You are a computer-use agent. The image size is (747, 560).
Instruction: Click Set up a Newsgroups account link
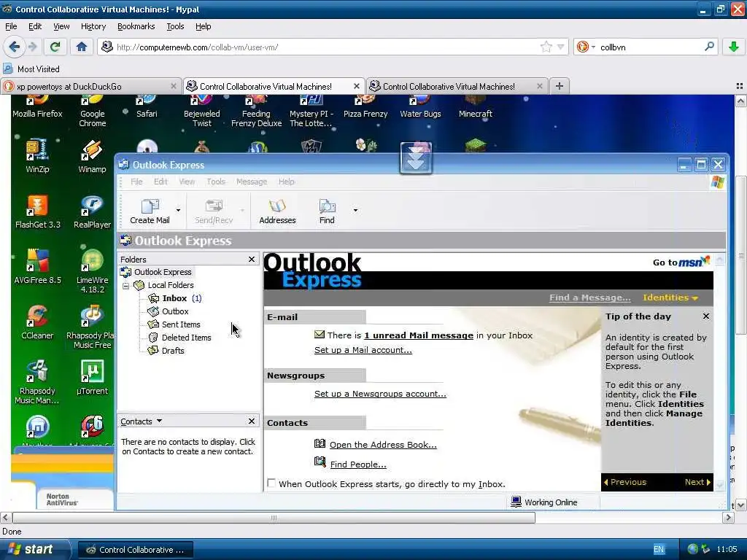(x=380, y=394)
